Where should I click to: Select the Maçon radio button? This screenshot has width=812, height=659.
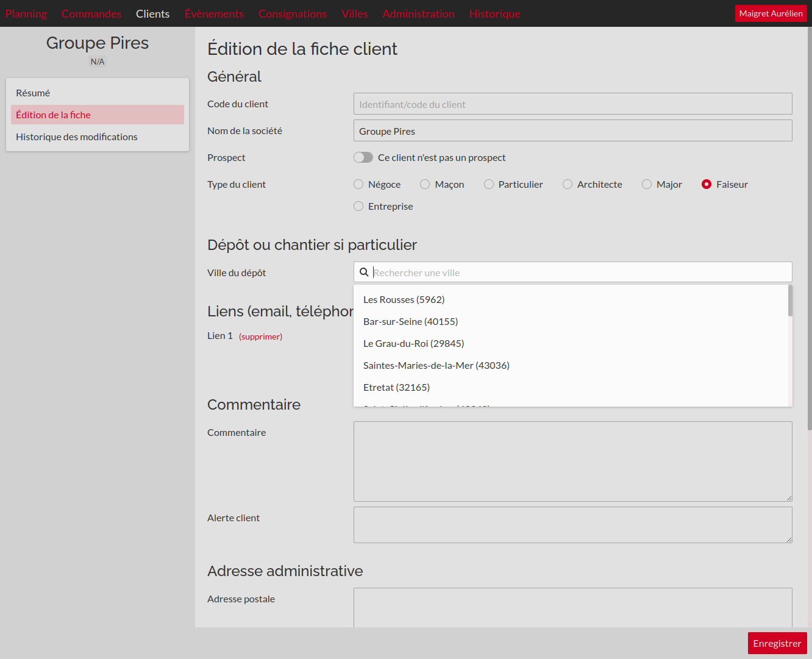pyautogui.click(x=425, y=184)
